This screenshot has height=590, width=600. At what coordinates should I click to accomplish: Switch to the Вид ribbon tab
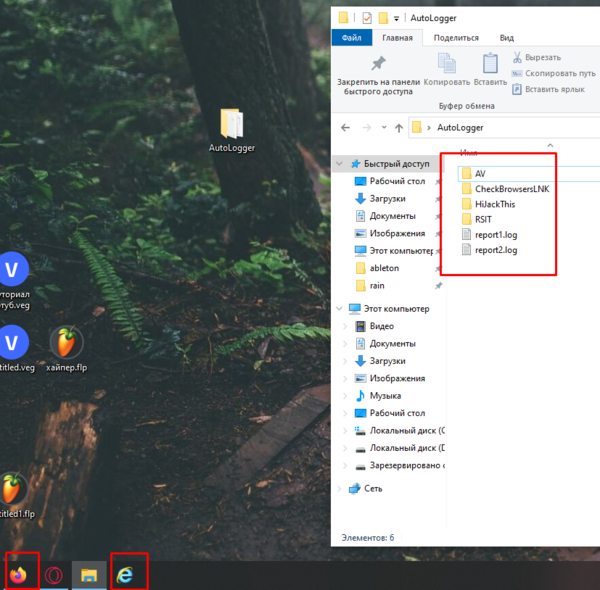point(507,37)
